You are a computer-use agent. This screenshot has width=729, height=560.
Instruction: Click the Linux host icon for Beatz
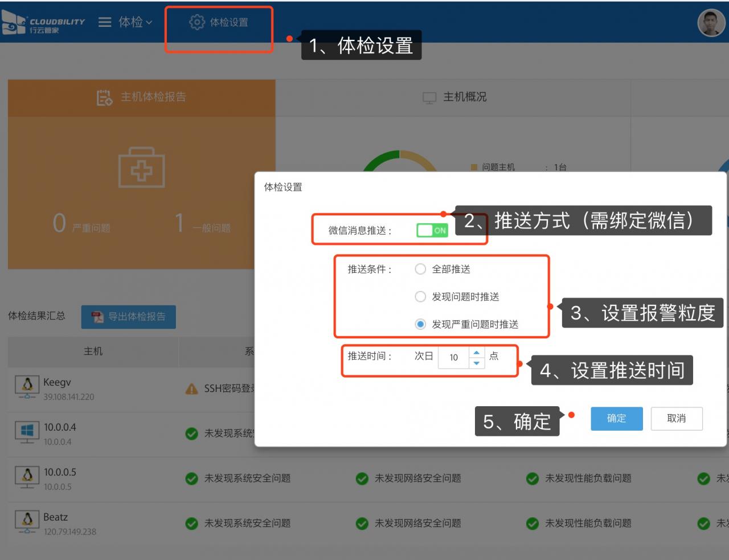(x=27, y=522)
